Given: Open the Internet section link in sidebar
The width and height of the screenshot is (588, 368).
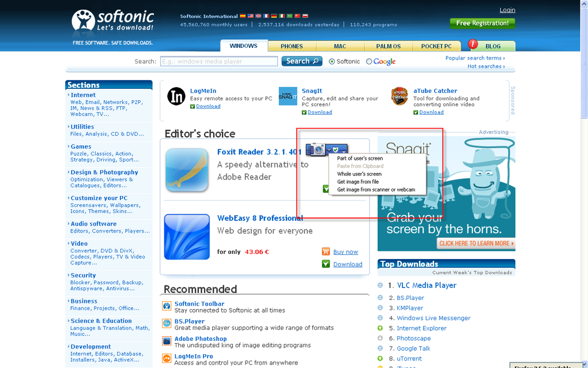Looking at the screenshot, I should pos(83,95).
